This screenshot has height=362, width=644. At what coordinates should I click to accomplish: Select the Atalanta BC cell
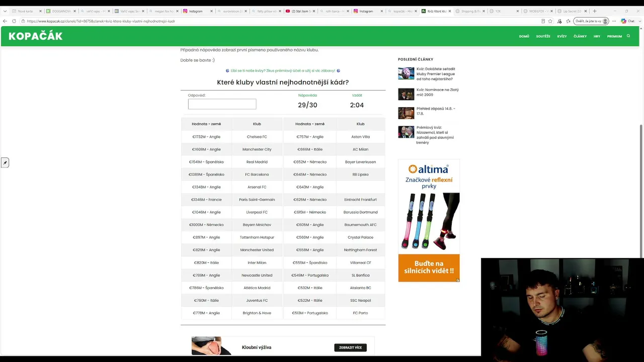coord(361,288)
